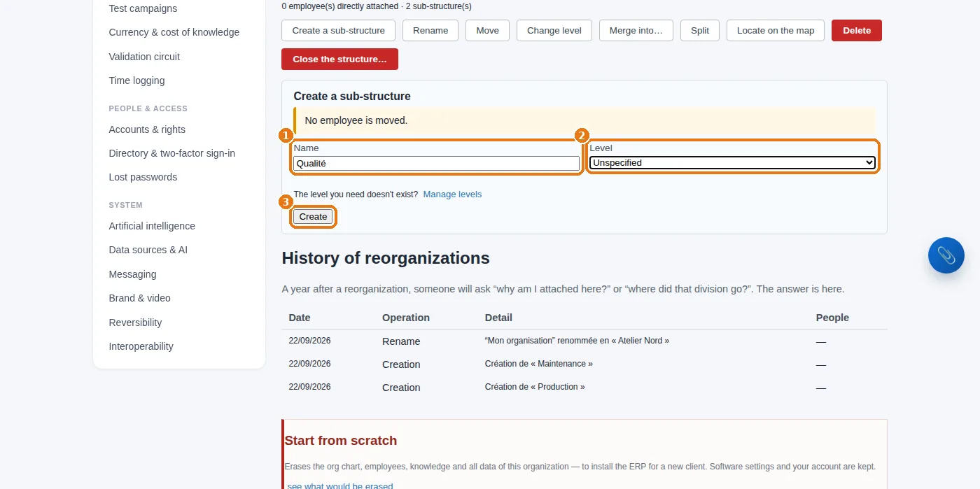Click the Detail column header
Image resolution: width=980 pixels, height=489 pixels.
(x=498, y=318)
